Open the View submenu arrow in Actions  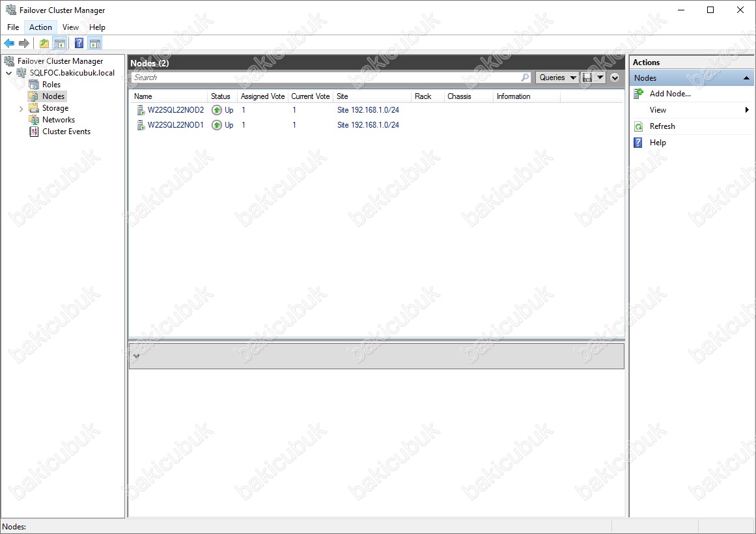(747, 110)
